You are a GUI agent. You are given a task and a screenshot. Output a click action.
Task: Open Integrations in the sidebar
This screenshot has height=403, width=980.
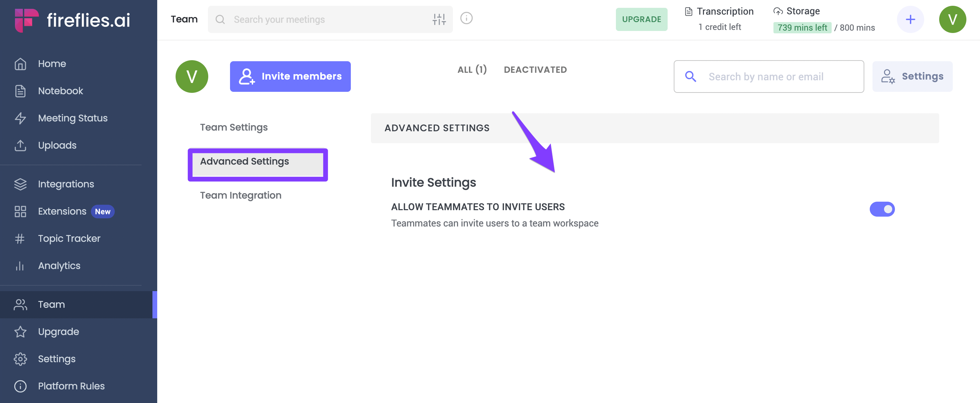66,184
